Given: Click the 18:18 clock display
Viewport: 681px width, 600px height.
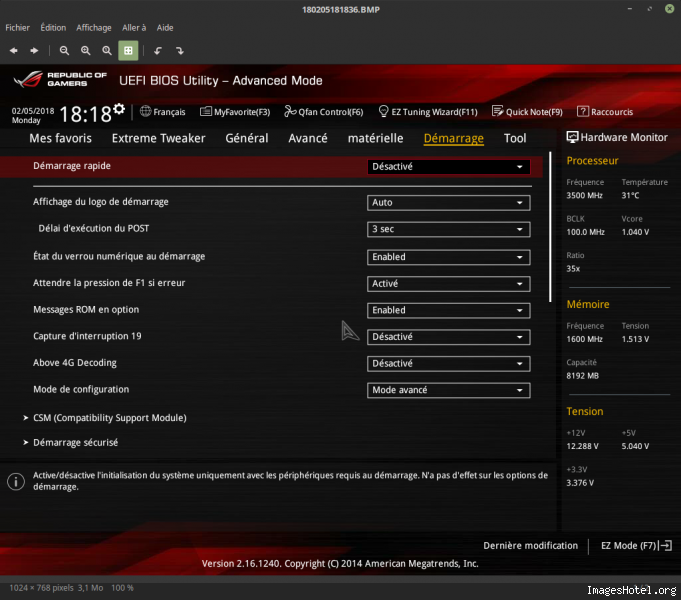Looking at the screenshot, I should 86,114.
